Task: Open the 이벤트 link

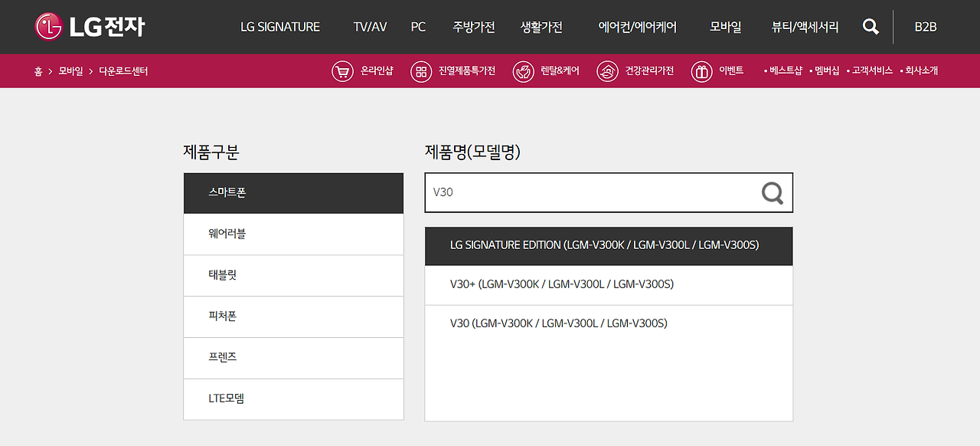Action: [731, 71]
